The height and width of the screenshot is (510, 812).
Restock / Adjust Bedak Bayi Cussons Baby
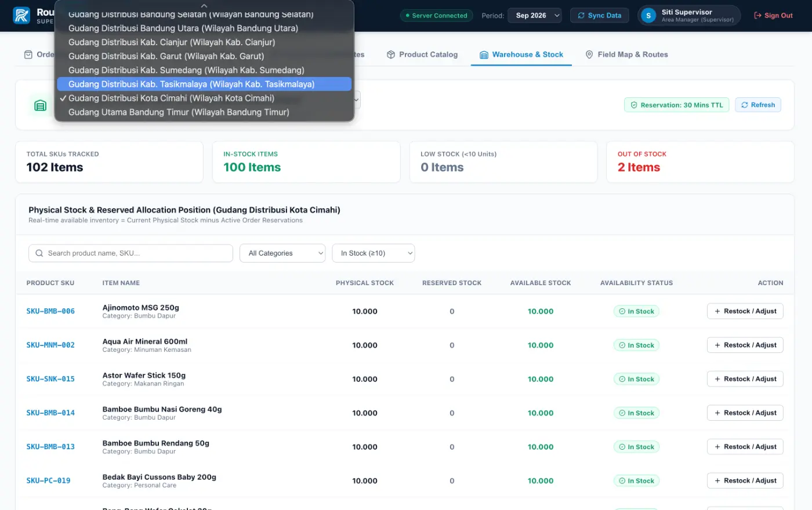pos(745,480)
